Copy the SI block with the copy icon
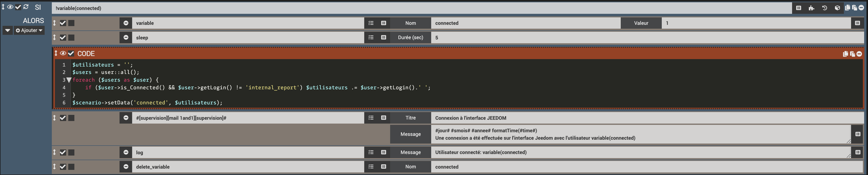This screenshot has width=868, height=175. pyautogui.click(x=848, y=8)
